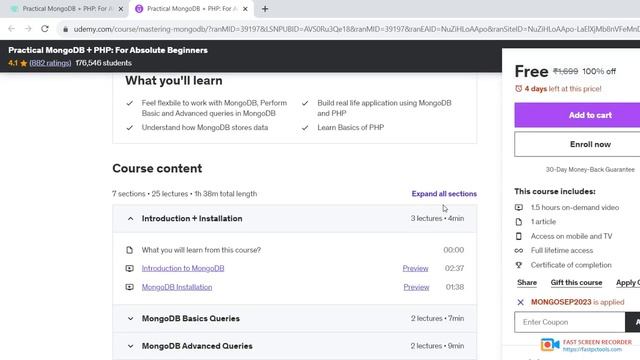Open the Introduction to MongoDB lecture link

point(183,268)
